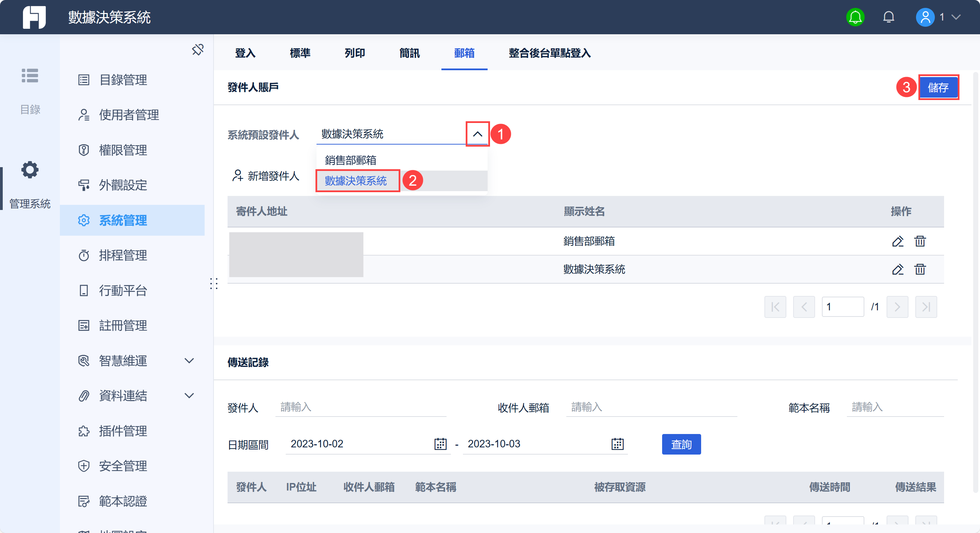
Task: Expand the 資料連結 submenu
Action: [x=189, y=396]
